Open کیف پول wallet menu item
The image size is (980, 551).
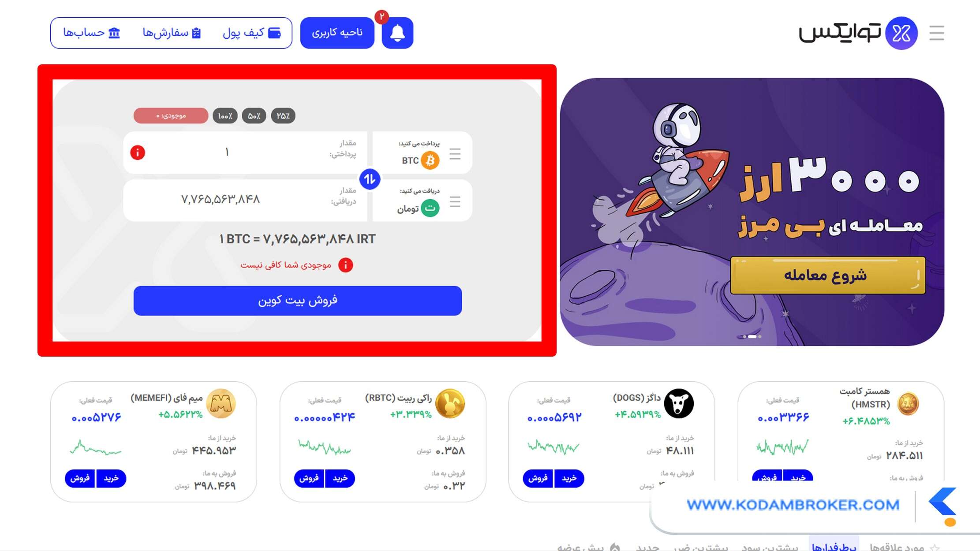pyautogui.click(x=252, y=33)
